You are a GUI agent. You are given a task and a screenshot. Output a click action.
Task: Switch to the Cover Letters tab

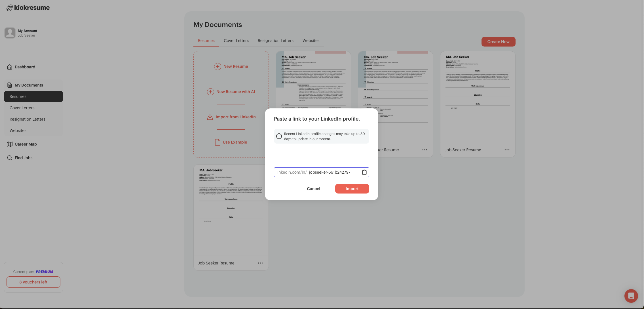pyautogui.click(x=236, y=41)
